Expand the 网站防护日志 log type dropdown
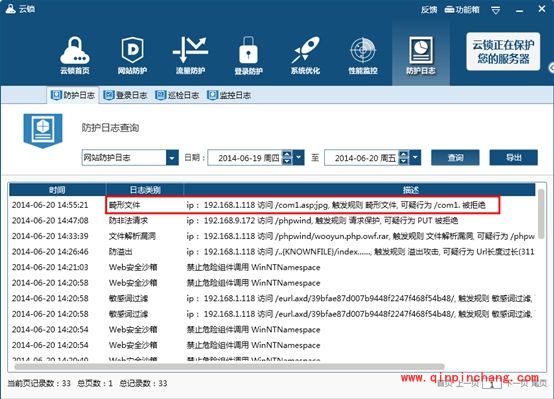 [x=172, y=158]
